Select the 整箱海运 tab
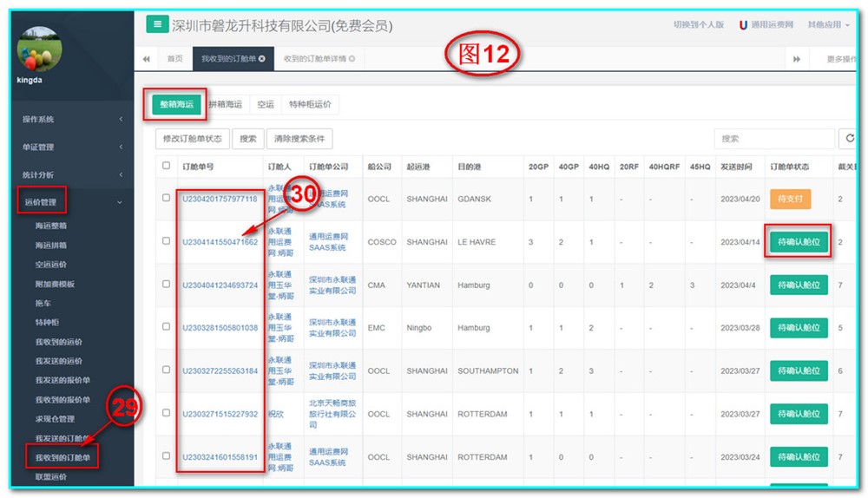This screenshot has width=868, height=498. (176, 104)
